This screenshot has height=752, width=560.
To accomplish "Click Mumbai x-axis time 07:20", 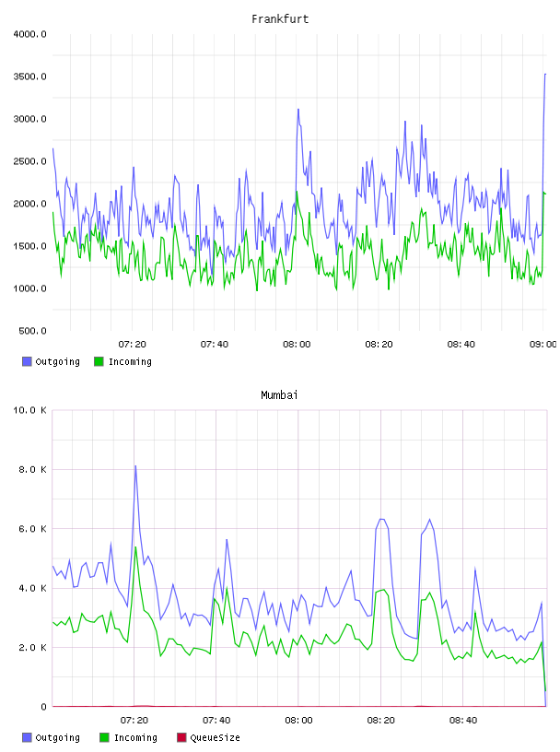I will pos(134,721).
